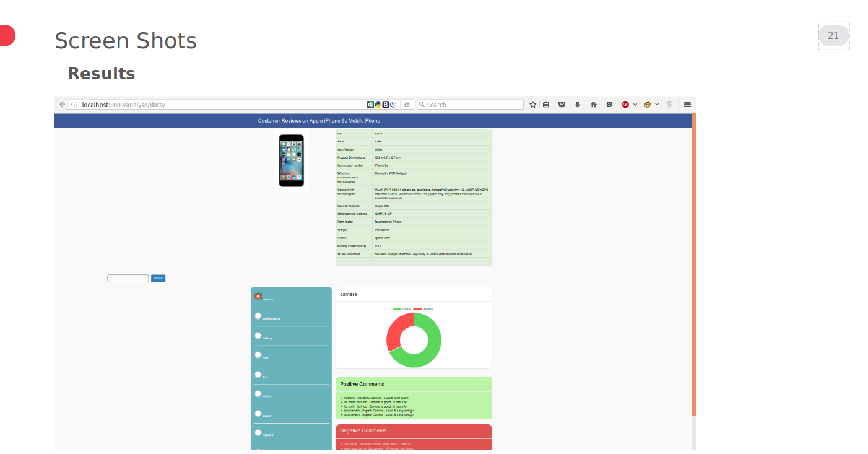The width and height of the screenshot is (868, 454).
Task: Bookmark this page with the star icon
Action: coord(533,105)
